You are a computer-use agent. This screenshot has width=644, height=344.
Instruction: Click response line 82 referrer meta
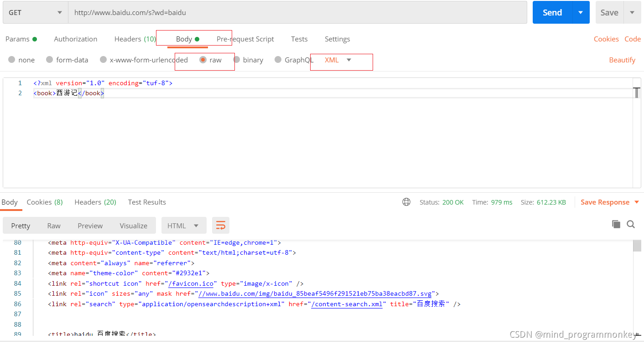121,263
